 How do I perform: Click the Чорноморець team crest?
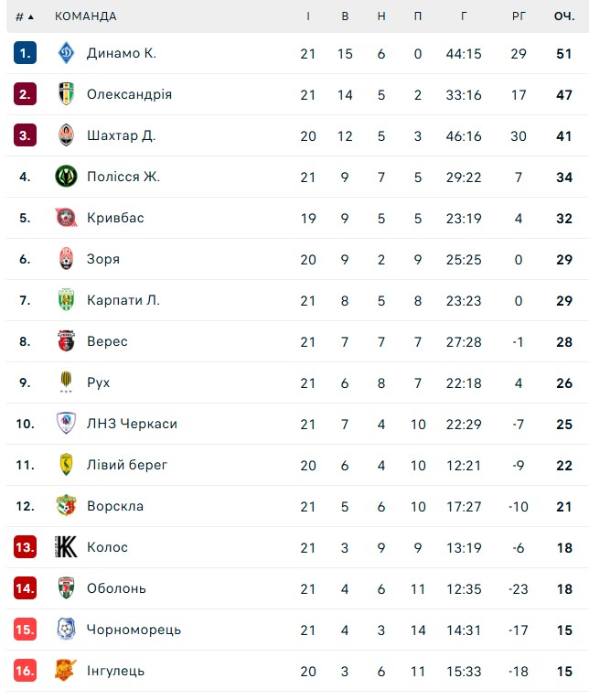pyautogui.click(x=66, y=629)
